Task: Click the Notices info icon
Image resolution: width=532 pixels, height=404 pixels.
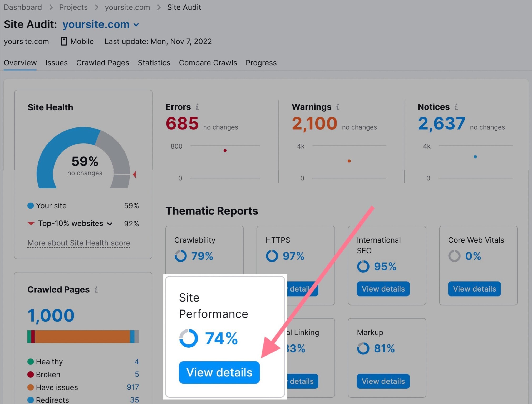Action: pos(456,106)
